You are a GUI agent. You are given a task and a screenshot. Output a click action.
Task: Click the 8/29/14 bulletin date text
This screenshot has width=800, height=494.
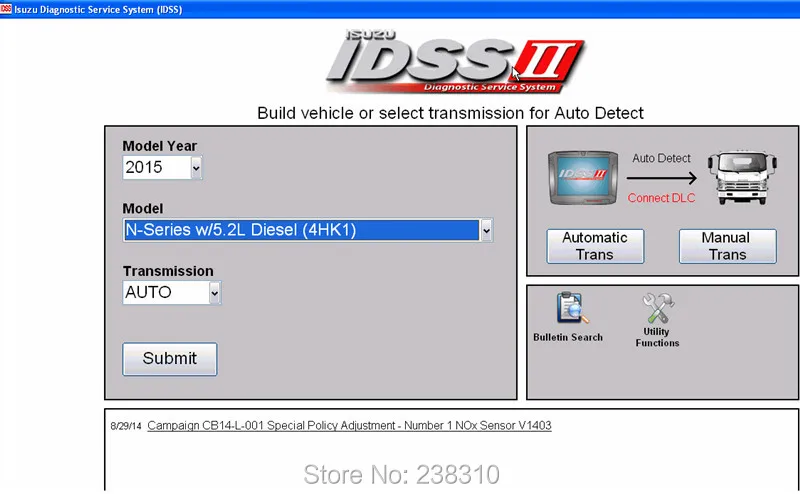coord(126,426)
